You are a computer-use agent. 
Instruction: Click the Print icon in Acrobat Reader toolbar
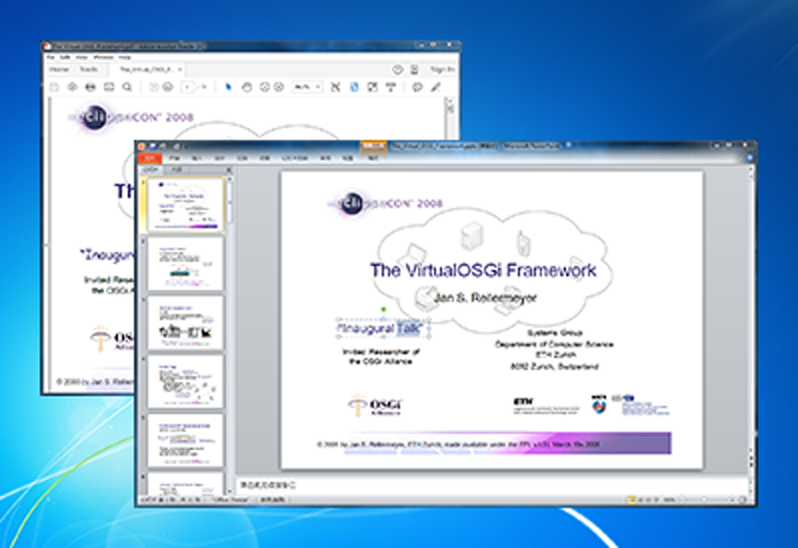91,87
